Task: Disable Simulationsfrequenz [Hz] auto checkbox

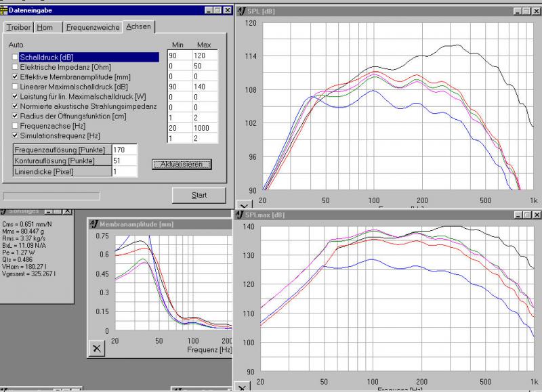Action: point(15,135)
